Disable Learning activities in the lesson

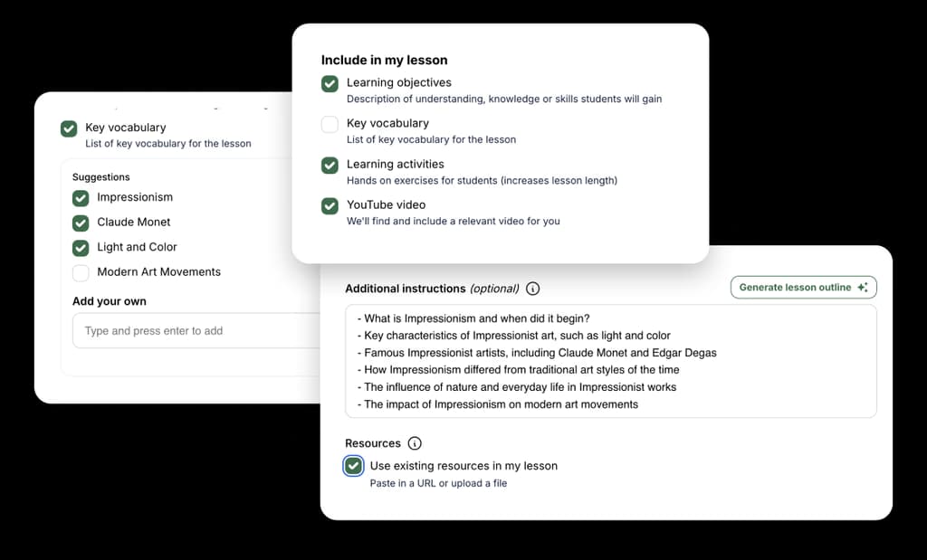coord(330,165)
